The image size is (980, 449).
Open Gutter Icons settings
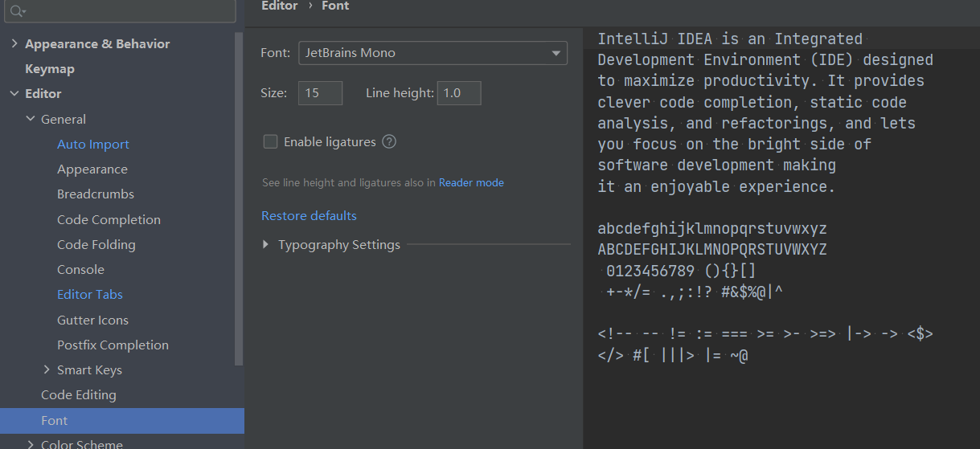click(x=92, y=320)
